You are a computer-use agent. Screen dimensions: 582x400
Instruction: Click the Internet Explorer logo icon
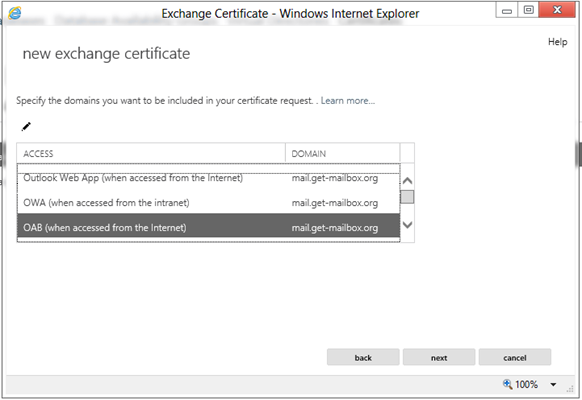coord(15,13)
